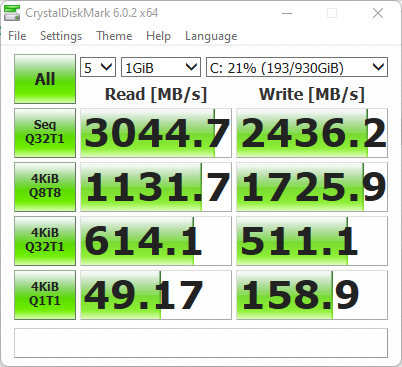Click the 4KiB Q1T1 read value 49.17
This screenshot has width=402, height=367.
point(156,295)
